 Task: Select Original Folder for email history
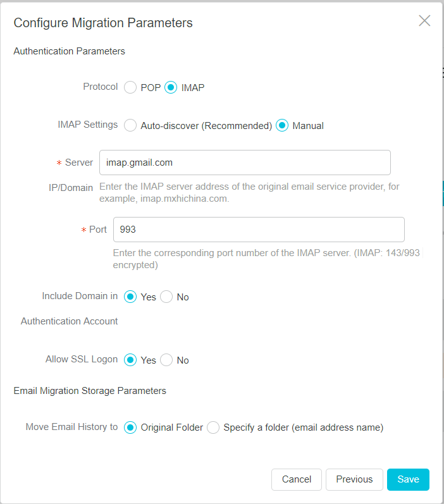coord(130,428)
